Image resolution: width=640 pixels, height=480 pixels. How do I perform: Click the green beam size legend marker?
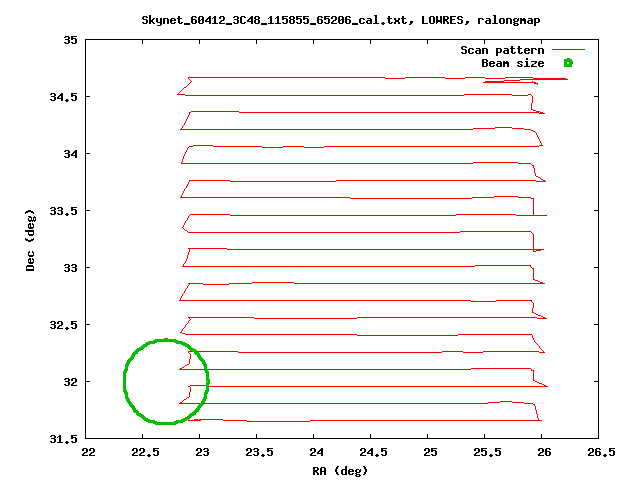[x=568, y=63]
